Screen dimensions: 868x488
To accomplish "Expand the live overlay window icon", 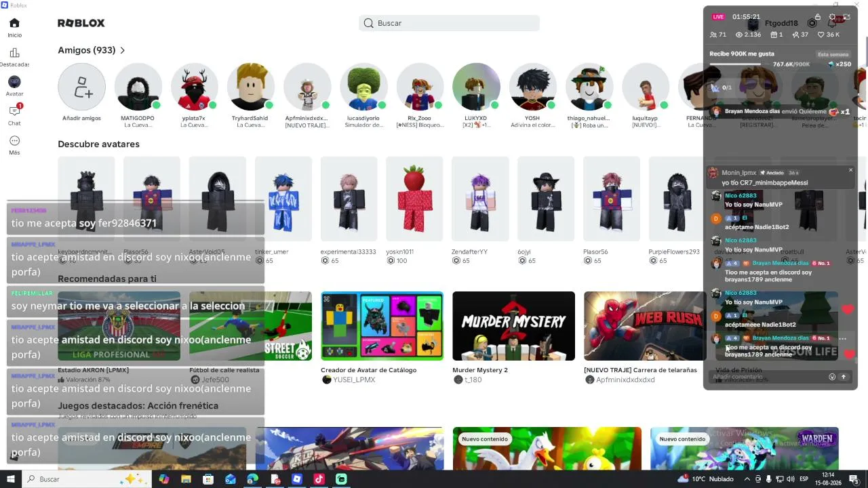I will (x=847, y=17).
